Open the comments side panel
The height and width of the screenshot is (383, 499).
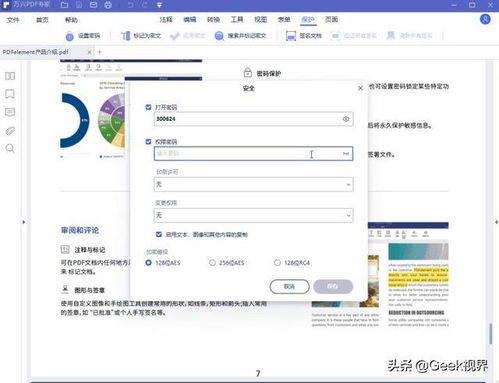coord(10,112)
